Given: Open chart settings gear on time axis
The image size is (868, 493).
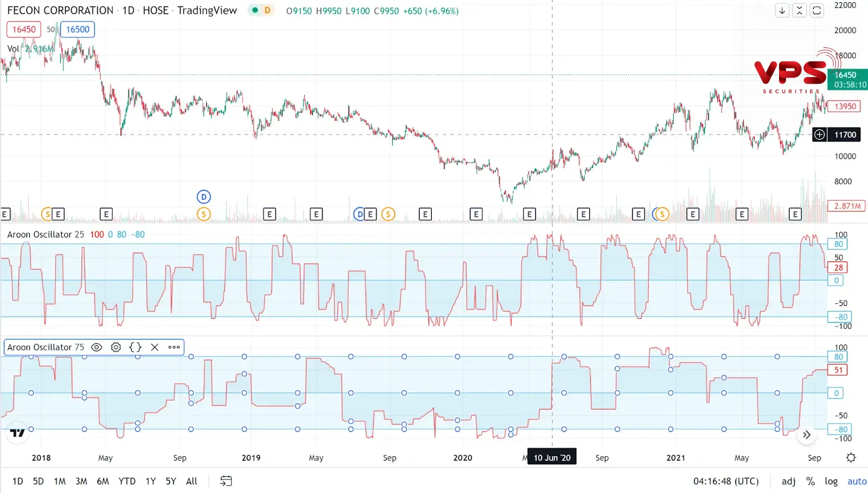Looking at the screenshot, I should (x=851, y=458).
